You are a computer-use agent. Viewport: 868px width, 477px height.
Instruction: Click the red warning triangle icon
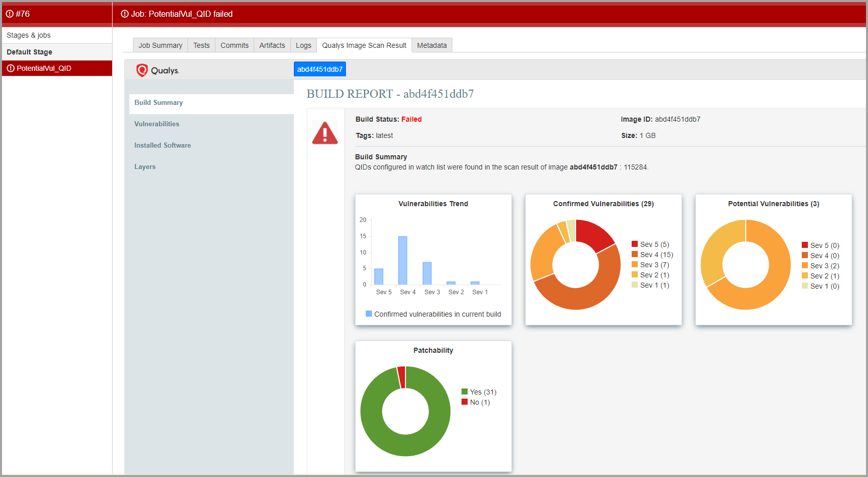tap(325, 133)
